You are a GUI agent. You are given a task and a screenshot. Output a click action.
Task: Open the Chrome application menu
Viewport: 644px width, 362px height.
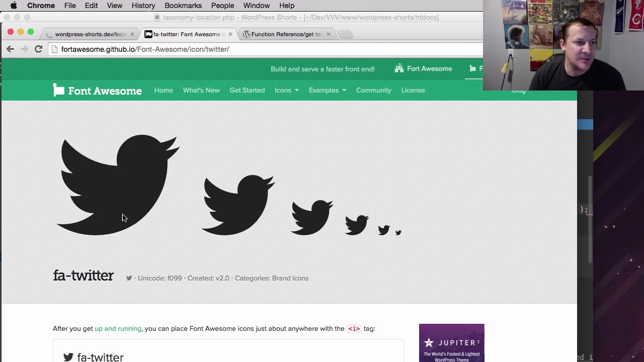coord(41,6)
